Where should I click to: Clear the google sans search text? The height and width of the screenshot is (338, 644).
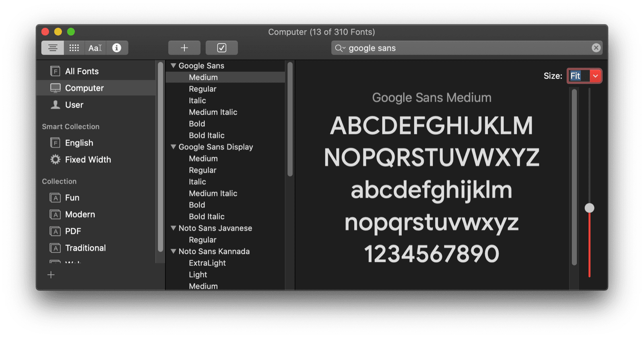pyautogui.click(x=596, y=48)
